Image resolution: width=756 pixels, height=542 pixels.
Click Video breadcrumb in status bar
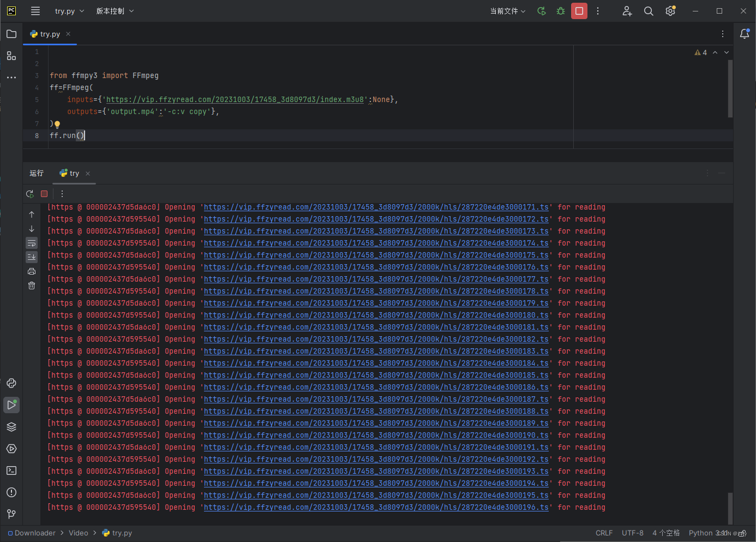pos(78,533)
